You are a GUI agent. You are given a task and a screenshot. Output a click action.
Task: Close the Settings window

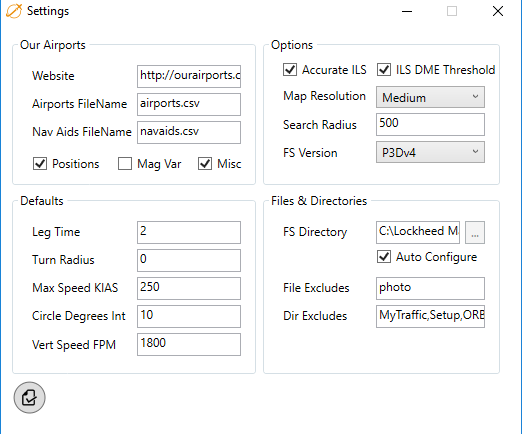point(498,11)
